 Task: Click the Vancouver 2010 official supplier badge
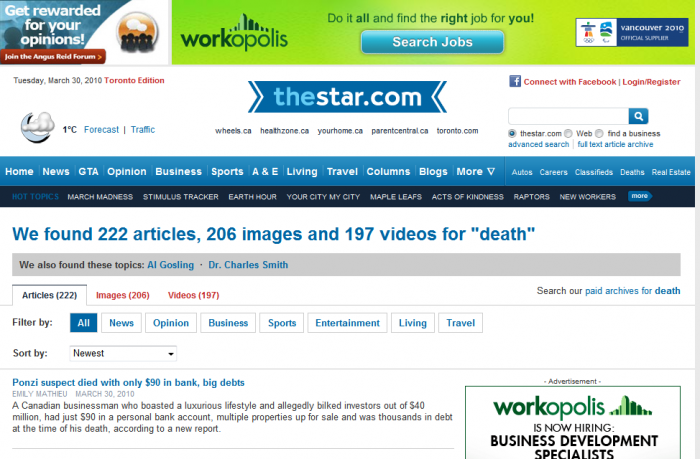coord(632,32)
